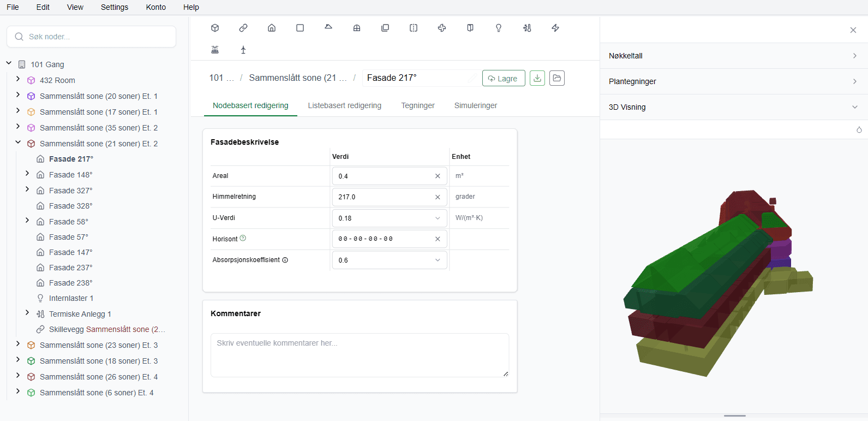868x421 pixels.
Task: Select the arched window toolbar icon
Action: [x=357, y=28]
